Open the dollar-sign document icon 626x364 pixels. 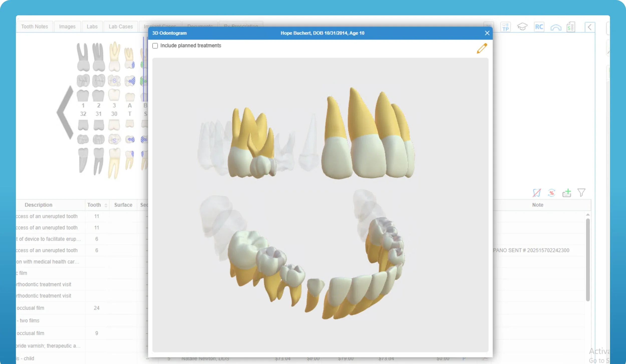(x=571, y=27)
